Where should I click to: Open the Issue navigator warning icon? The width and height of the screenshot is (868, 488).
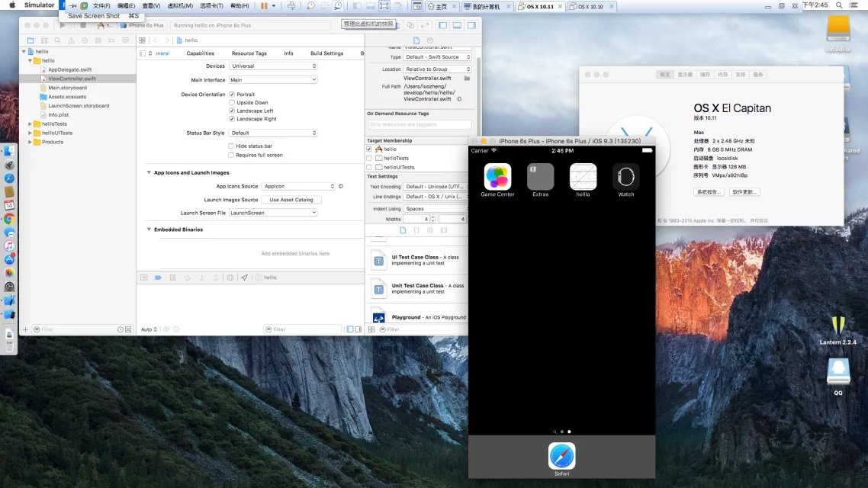tap(71, 40)
